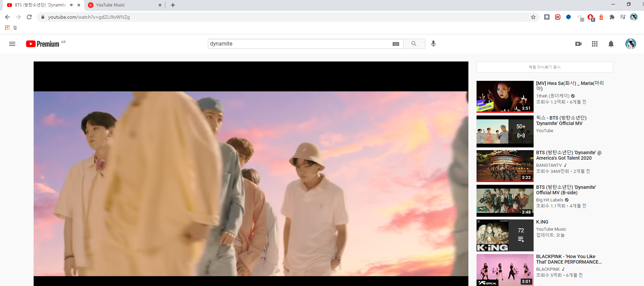Open Dynamite America's Got Talent title
The width and height of the screenshot is (644, 286).
pos(569,155)
